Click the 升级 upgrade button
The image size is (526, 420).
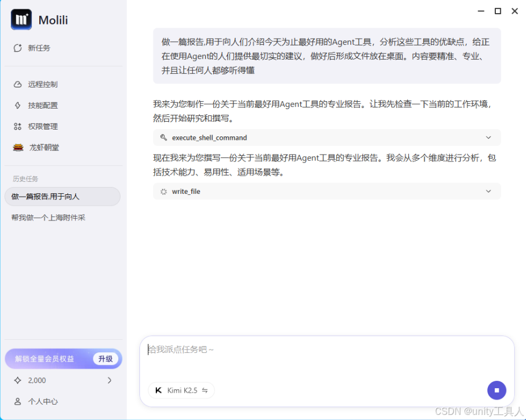[x=105, y=359]
